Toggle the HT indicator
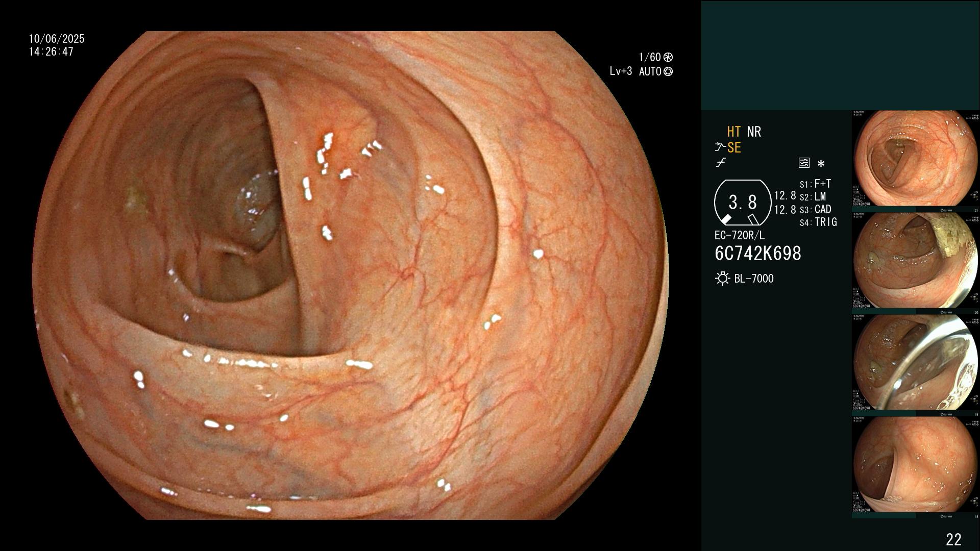 click(733, 132)
